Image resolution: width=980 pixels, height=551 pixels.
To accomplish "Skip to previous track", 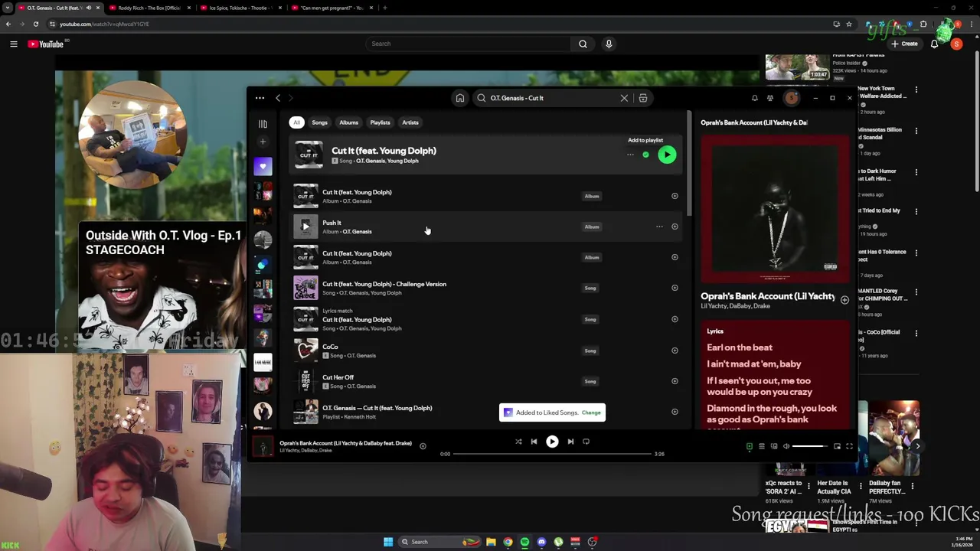I will pyautogui.click(x=534, y=442).
